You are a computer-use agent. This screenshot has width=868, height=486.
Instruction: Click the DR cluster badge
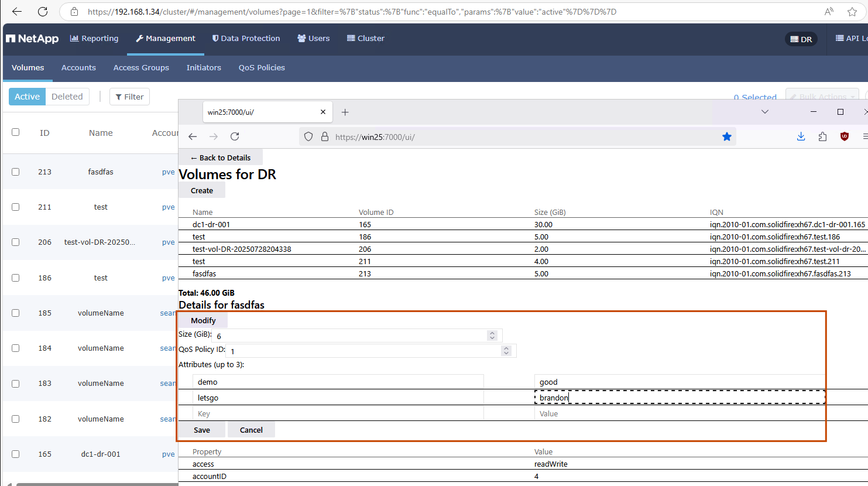pyautogui.click(x=801, y=39)
